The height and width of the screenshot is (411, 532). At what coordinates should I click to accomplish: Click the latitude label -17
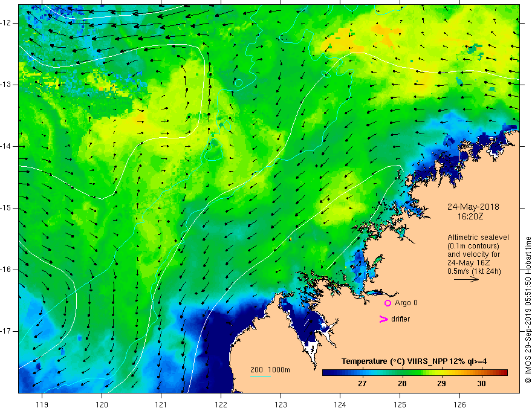pos(6,331)
